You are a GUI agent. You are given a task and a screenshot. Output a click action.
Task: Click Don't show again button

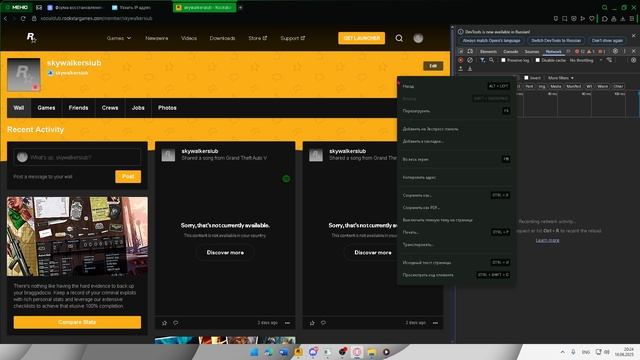[607, 40]
